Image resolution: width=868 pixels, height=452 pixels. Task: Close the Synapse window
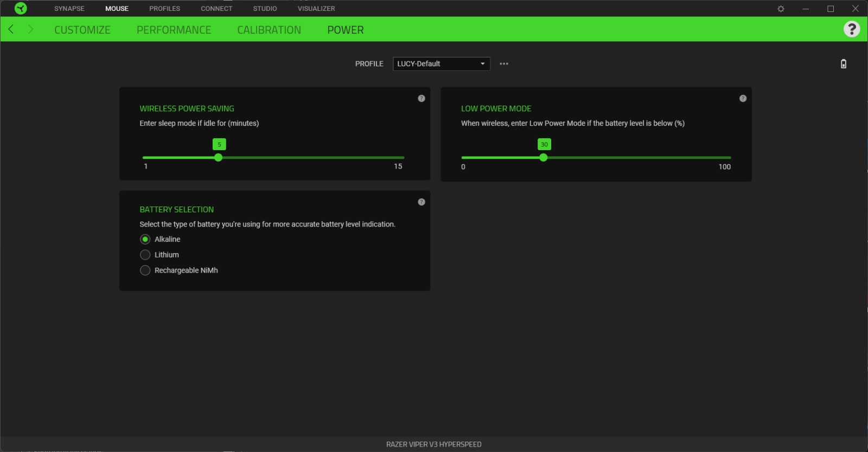coord(855,9)
